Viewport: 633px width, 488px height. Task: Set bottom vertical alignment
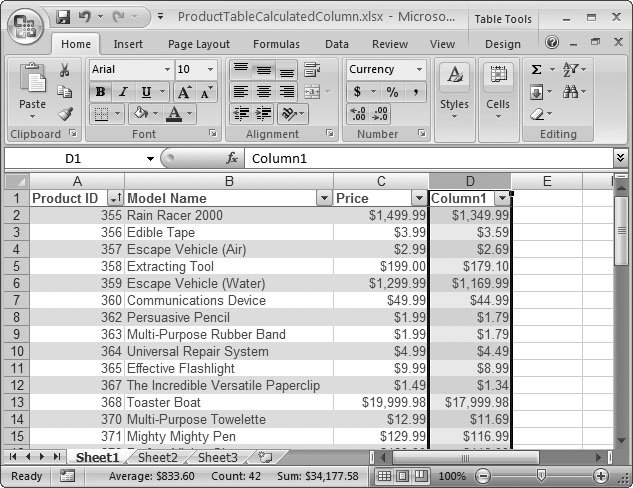(287, 69)
